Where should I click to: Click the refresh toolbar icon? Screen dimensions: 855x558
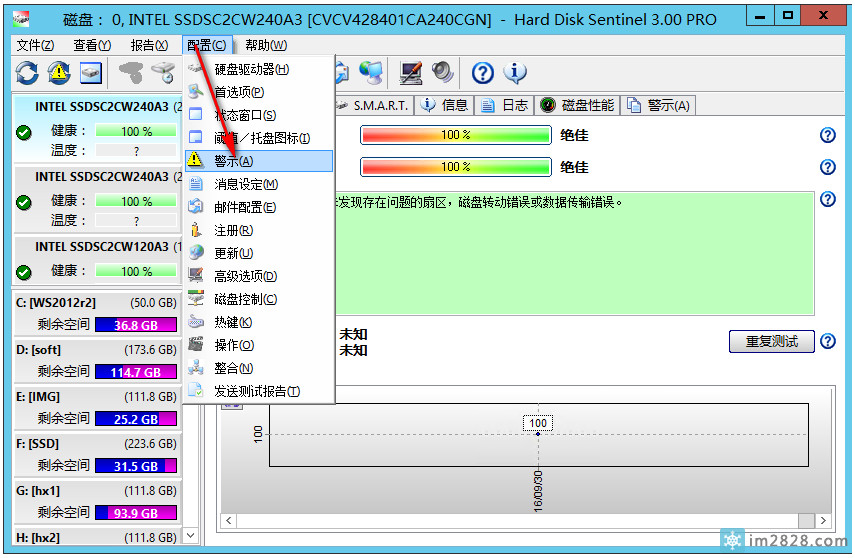click(27, 73)
